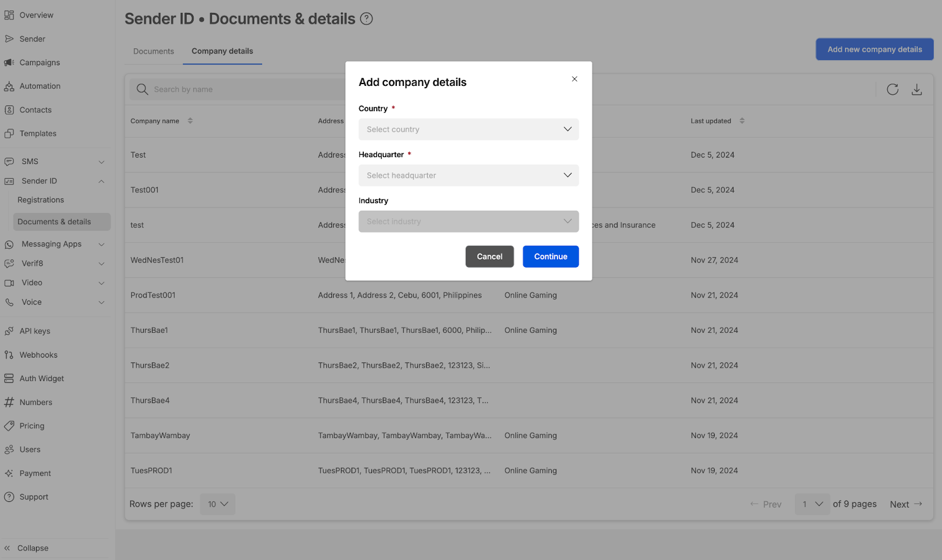Open Webhooks from the sidebar
The image size is (942, 560).
click(38, 355)
